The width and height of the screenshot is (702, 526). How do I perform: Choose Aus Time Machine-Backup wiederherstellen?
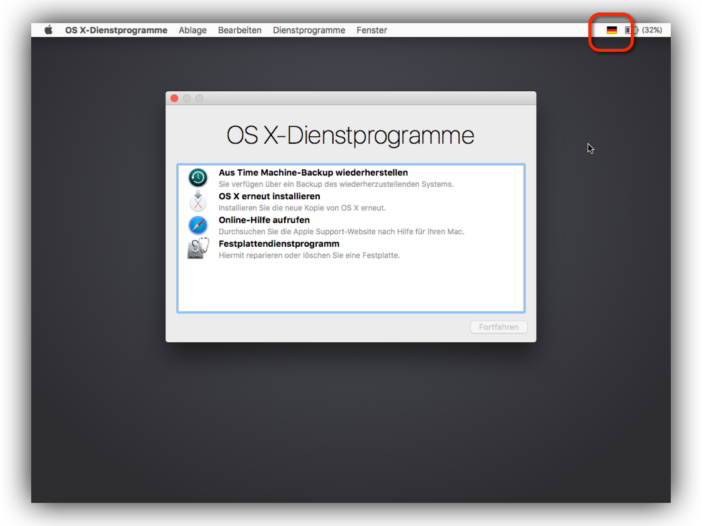click(x=313, y=172)
